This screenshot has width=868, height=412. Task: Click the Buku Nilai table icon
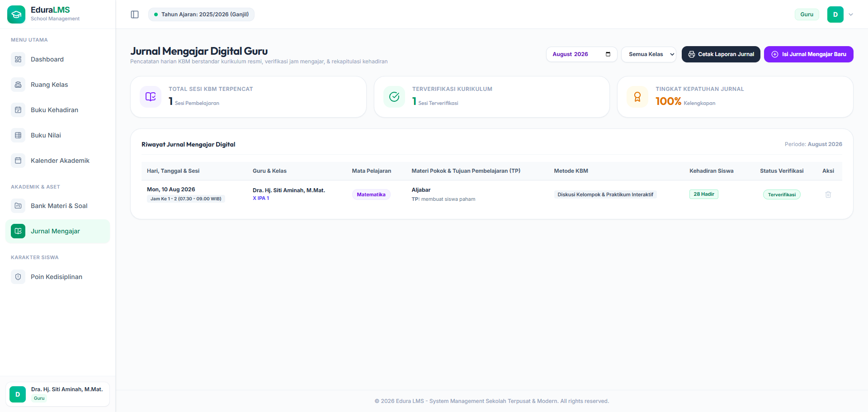(18, 135)
